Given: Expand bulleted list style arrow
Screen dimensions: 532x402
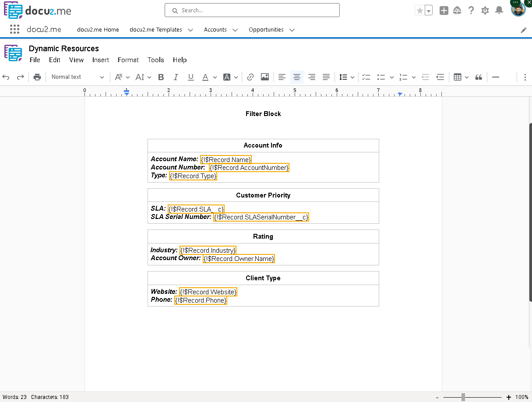Looking at the screenshot, I should [x=392, y=78].
